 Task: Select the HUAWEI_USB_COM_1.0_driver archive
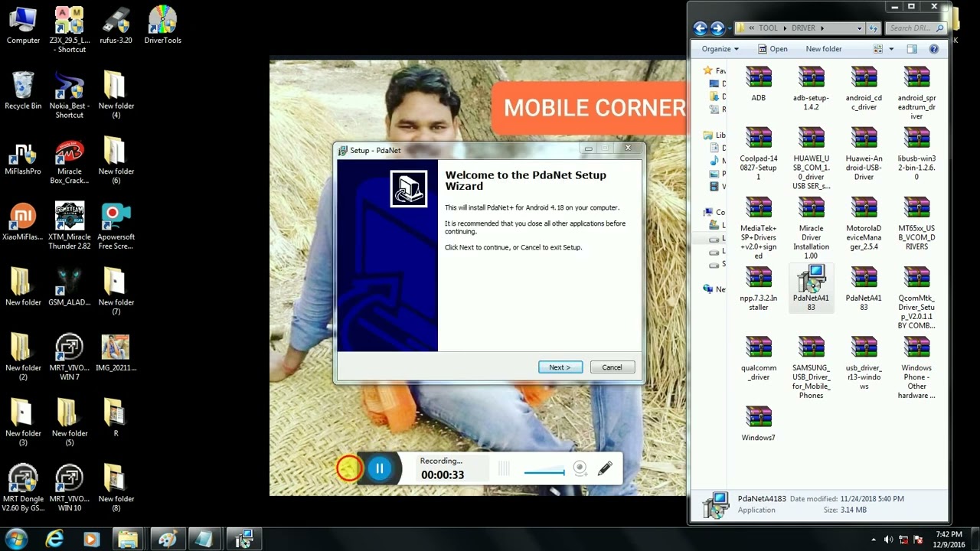click(x=812, y=158)
